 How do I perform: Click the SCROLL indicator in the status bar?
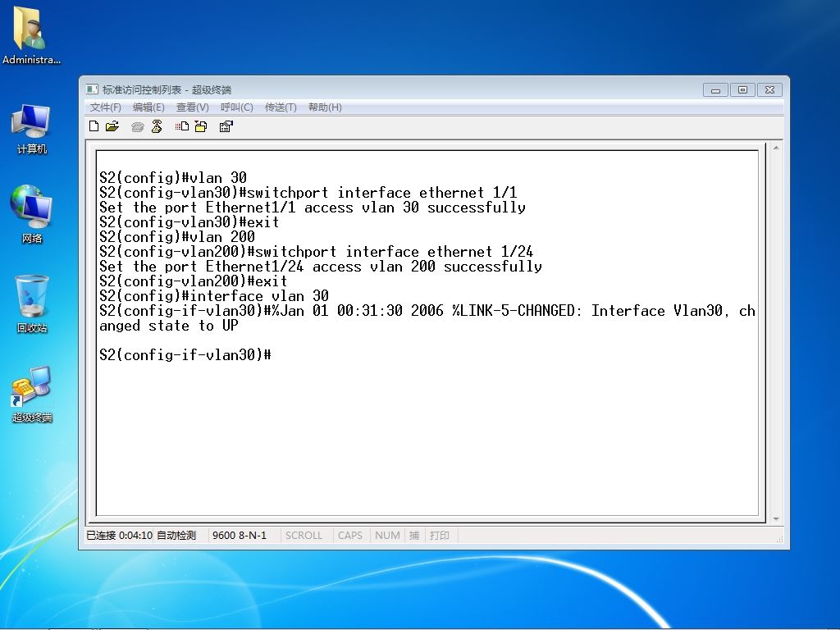(x=304, y=535)
